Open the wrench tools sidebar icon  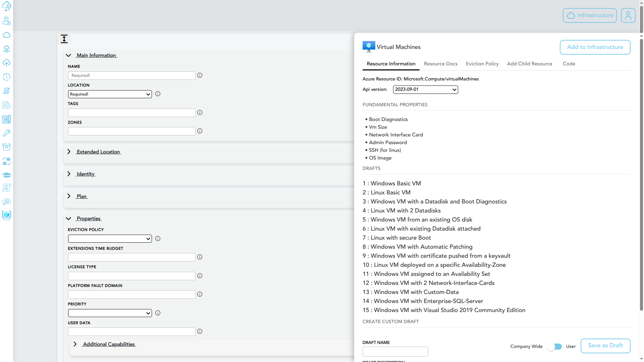pyautogui.click(x=6, y=133)
